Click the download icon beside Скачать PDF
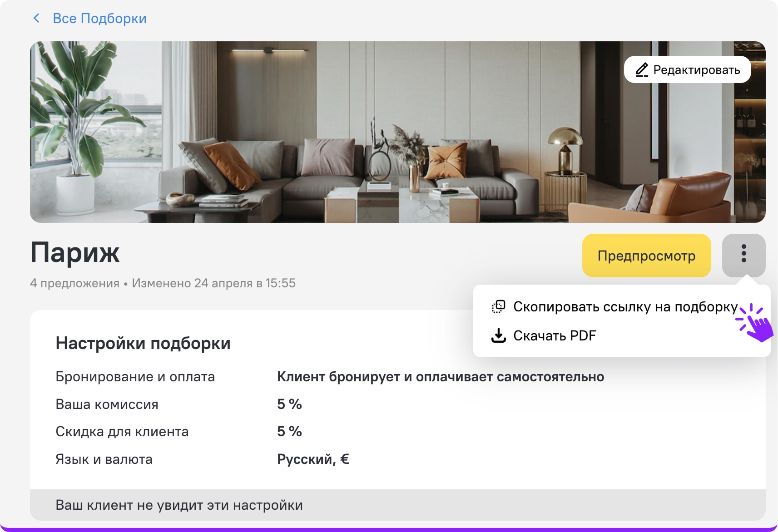Viewport: 778px width, 532px height. click(499, 335)
